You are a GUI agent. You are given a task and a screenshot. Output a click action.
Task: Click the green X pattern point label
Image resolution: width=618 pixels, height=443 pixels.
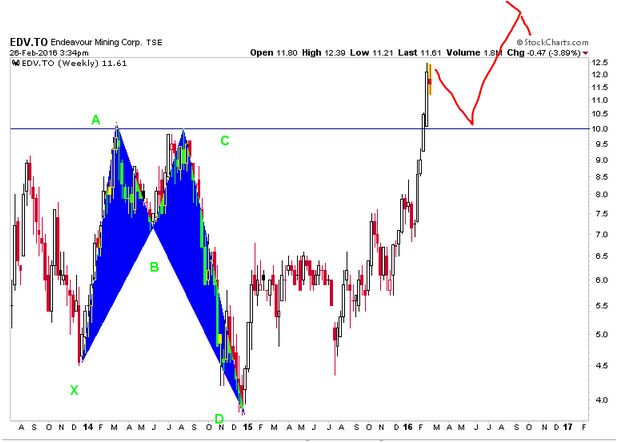coord(73,390)
